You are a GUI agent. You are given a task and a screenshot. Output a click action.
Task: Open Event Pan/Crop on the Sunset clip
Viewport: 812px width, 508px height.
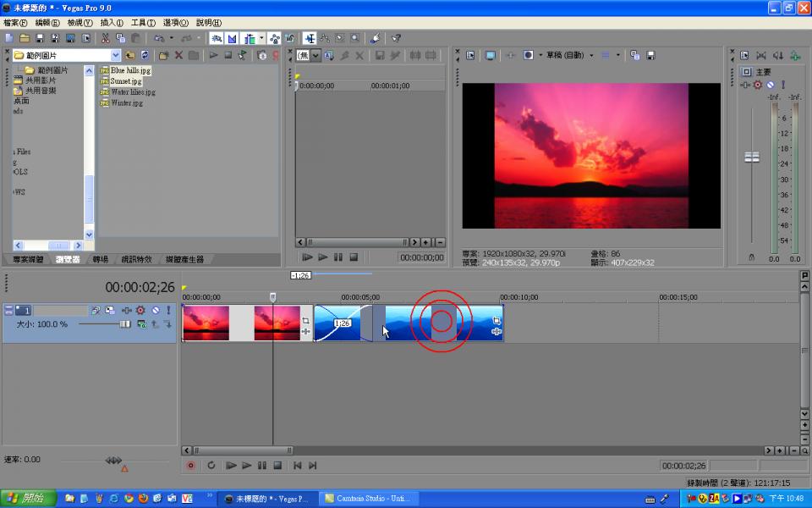click(x=305, y=320)
